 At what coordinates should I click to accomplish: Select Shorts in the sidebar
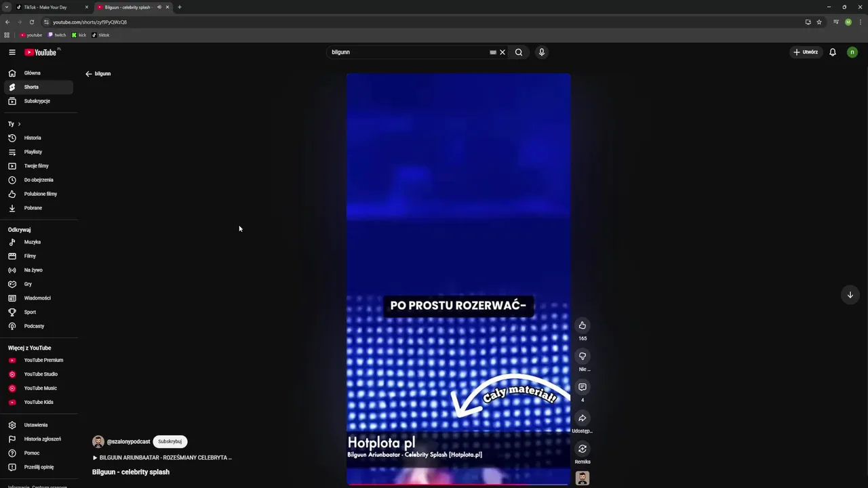point(38,87)
